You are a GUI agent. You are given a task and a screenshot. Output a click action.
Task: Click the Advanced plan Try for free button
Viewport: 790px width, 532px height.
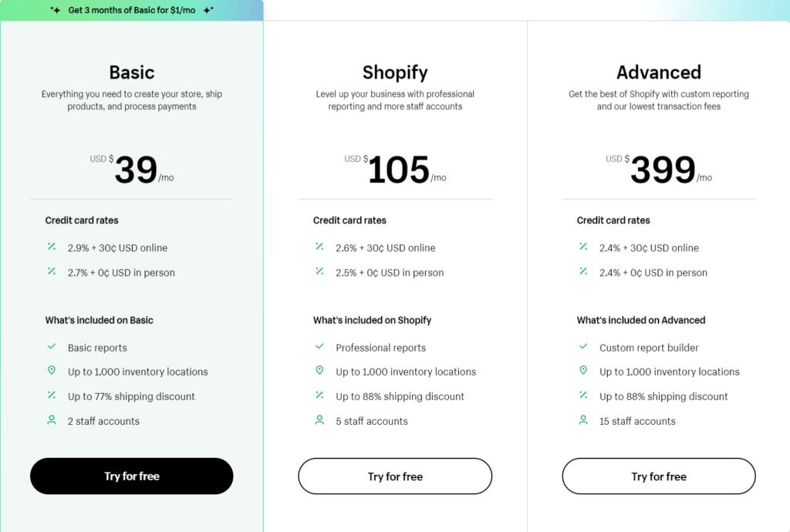coord(659,476)
